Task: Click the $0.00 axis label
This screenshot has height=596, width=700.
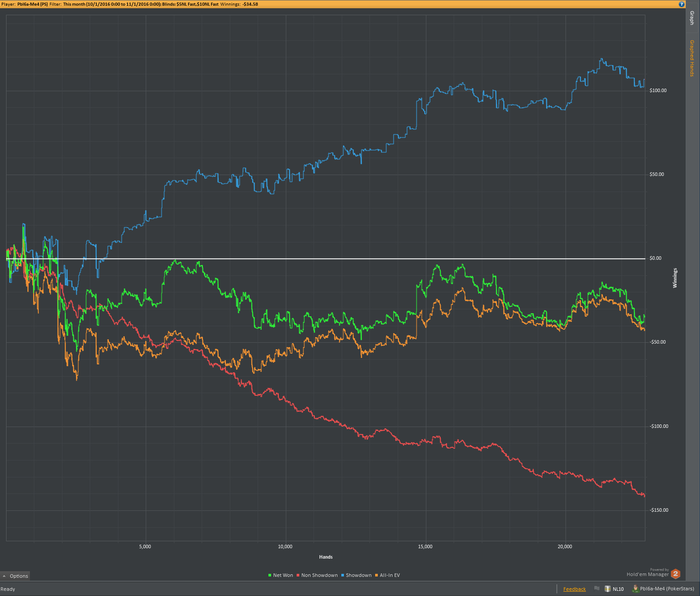Action: coord(655,258)
